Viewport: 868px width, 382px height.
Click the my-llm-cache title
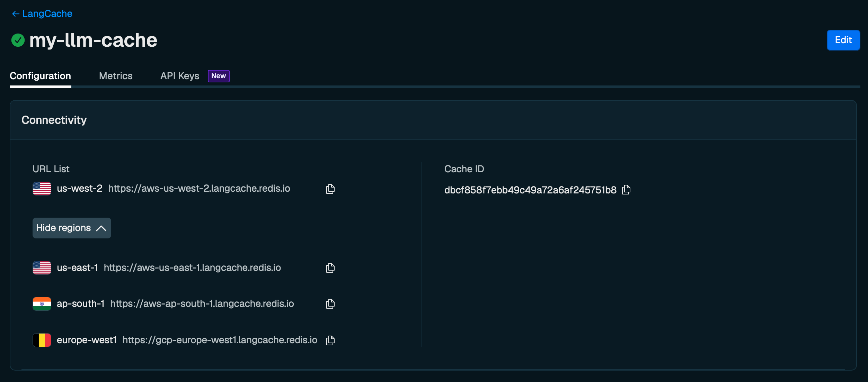[x=93, y=40]
